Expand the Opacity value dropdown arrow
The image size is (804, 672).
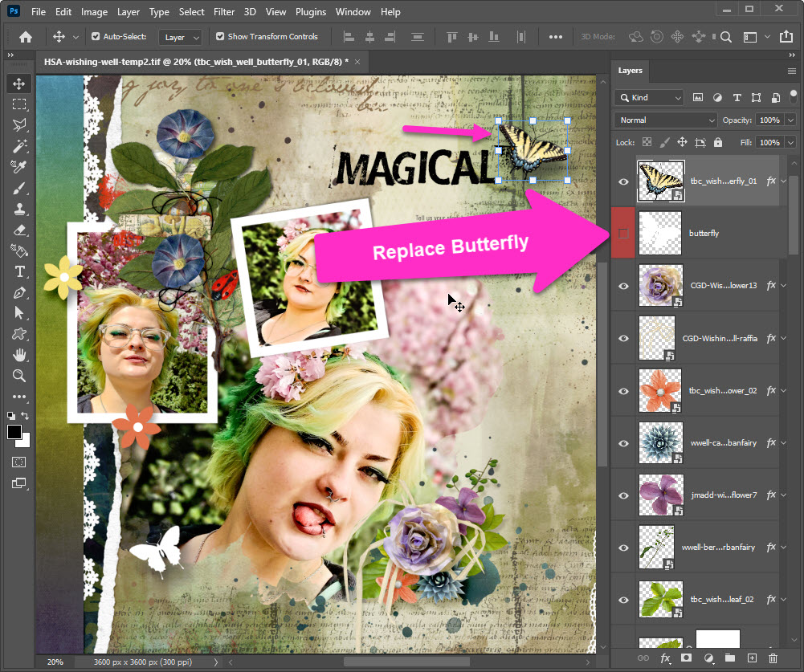click(x=790, y=120)
